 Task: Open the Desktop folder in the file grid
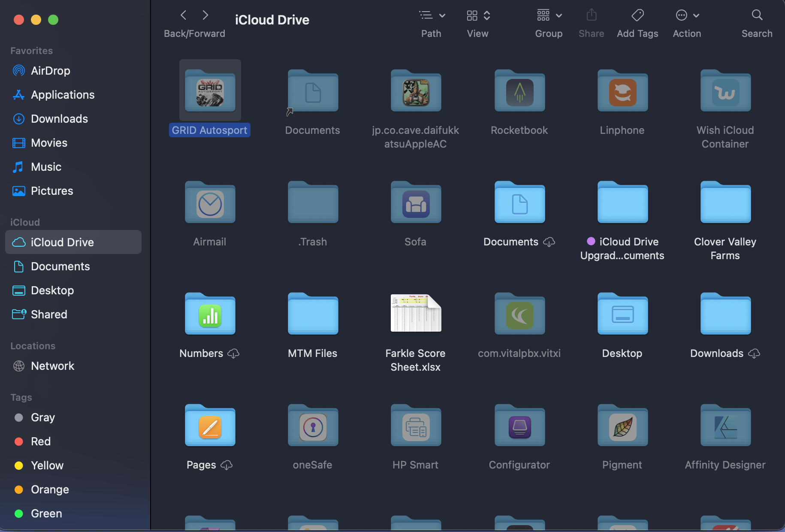point(622,314)
